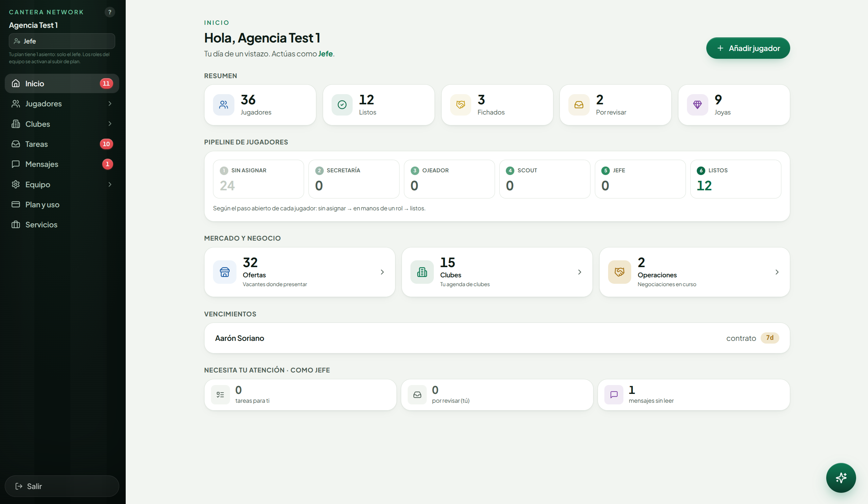The image size is (868, 504).
Task: Open Plan y uso in the sidebar
Action: [62, 204]
